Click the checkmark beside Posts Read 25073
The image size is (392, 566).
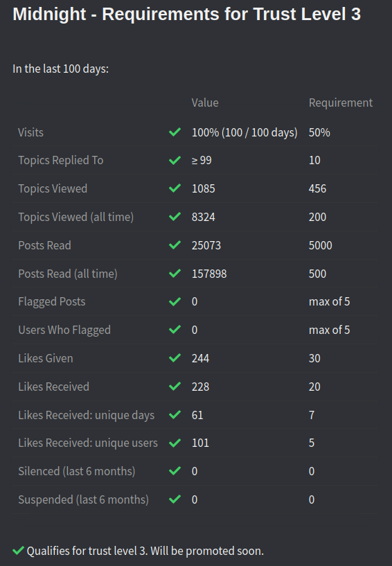[175, 245]
